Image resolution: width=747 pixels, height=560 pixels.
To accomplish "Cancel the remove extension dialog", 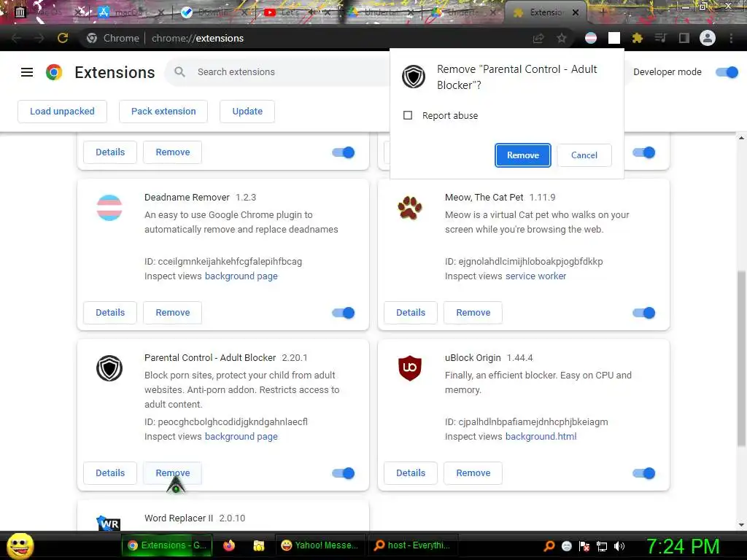I will [x=584, y=155].
